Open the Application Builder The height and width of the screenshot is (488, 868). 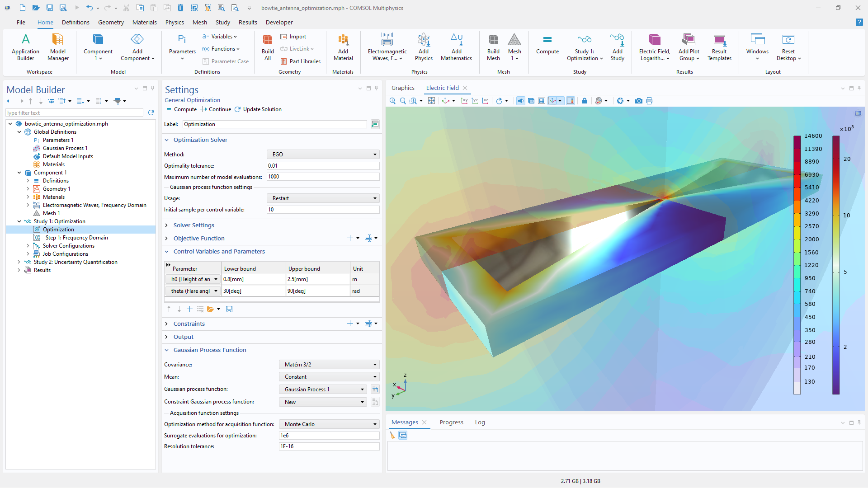tap(25, 47)
